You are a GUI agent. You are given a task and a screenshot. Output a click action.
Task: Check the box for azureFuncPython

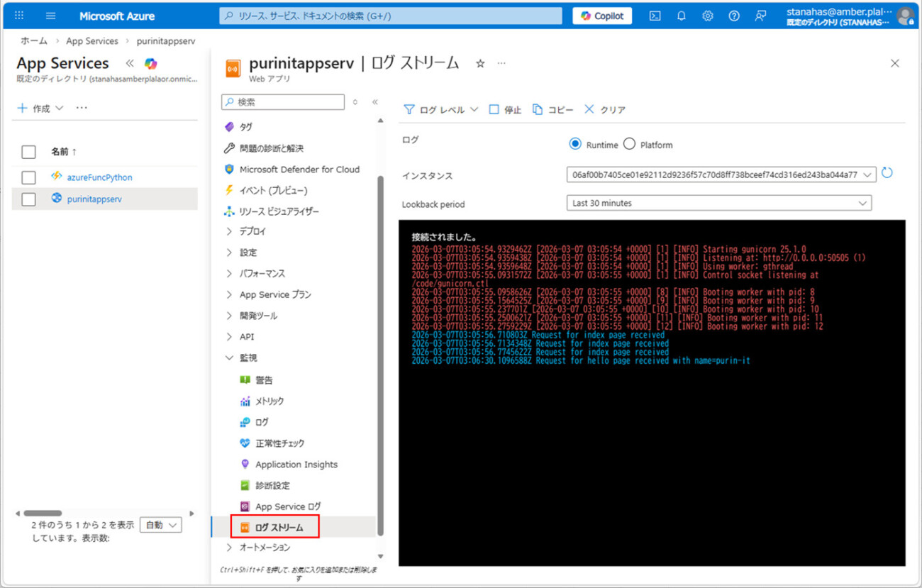pyautogui.click(x=28, y=177)
